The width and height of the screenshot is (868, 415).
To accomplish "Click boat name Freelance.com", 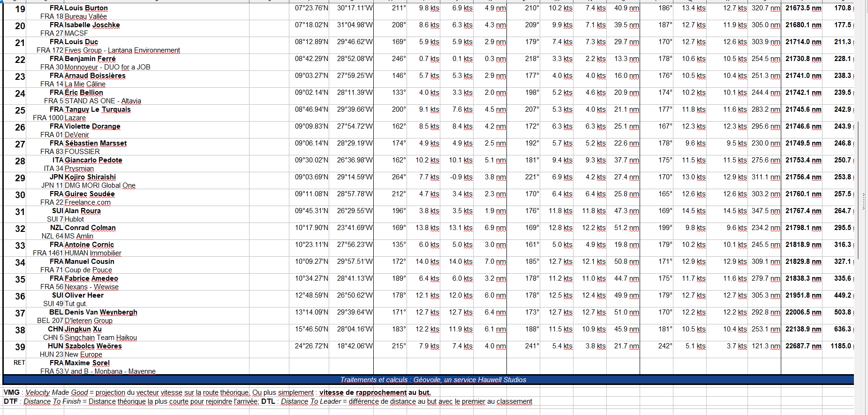I will (88, 202).
